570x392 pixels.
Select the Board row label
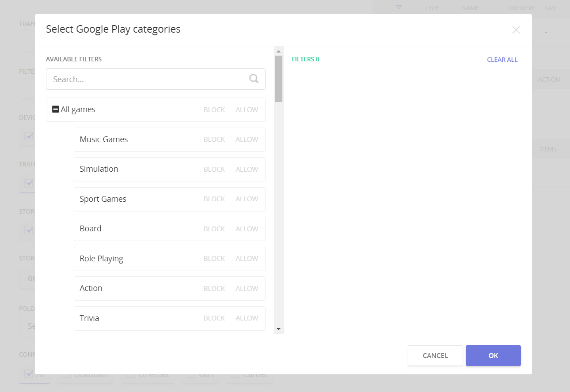pos(91,229)
